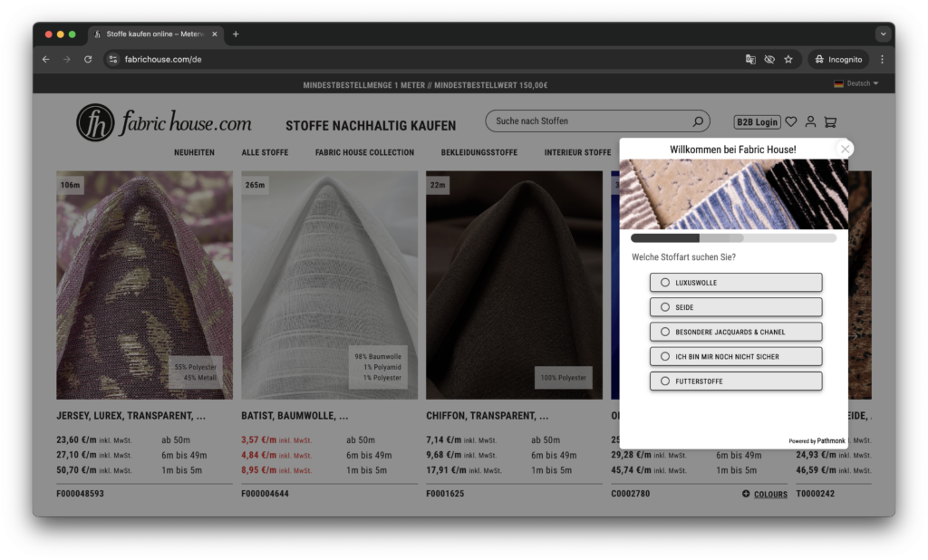Click the popup progress bar
The image size is (928, 560).
pyautogui.click(x=735, y=237)
